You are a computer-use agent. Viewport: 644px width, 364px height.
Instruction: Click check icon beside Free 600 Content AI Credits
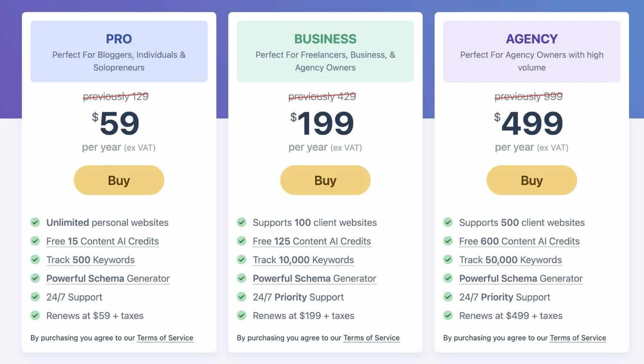coord(448,241)
